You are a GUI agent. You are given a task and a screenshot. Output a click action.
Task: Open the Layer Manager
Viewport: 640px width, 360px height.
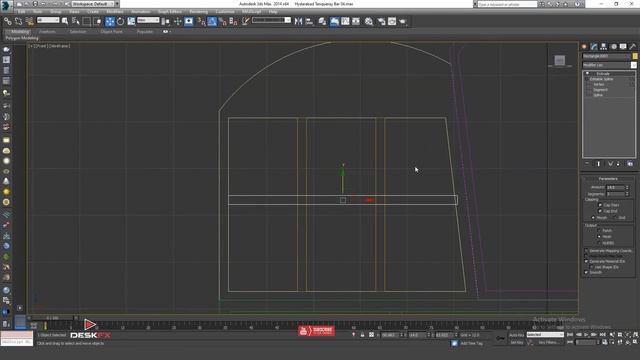coord(322,21)
